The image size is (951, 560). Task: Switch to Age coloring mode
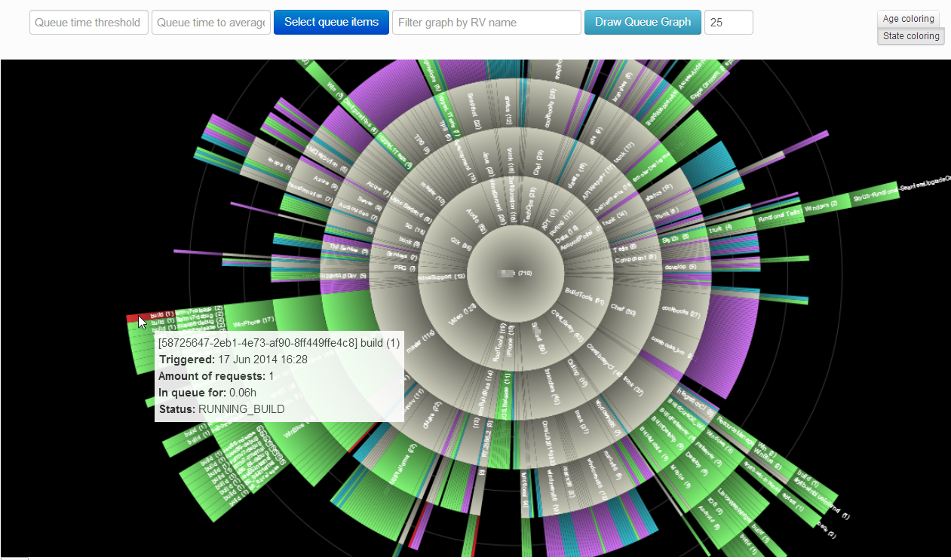(x=908, y=19)
